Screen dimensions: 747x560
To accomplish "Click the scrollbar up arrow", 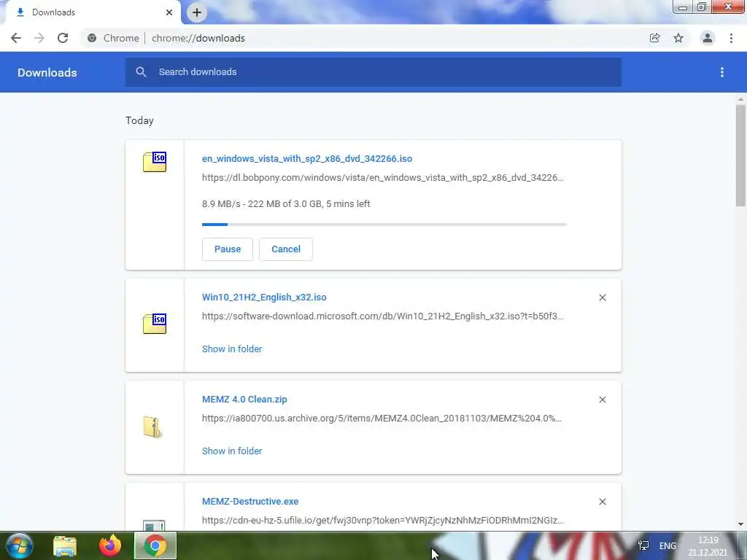I will 740,99.
